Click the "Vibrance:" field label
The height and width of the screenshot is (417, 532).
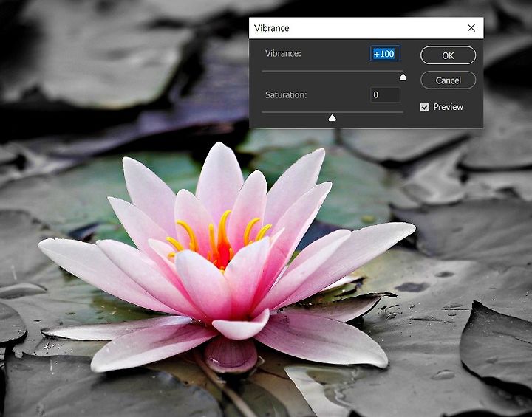click(283, 54)
